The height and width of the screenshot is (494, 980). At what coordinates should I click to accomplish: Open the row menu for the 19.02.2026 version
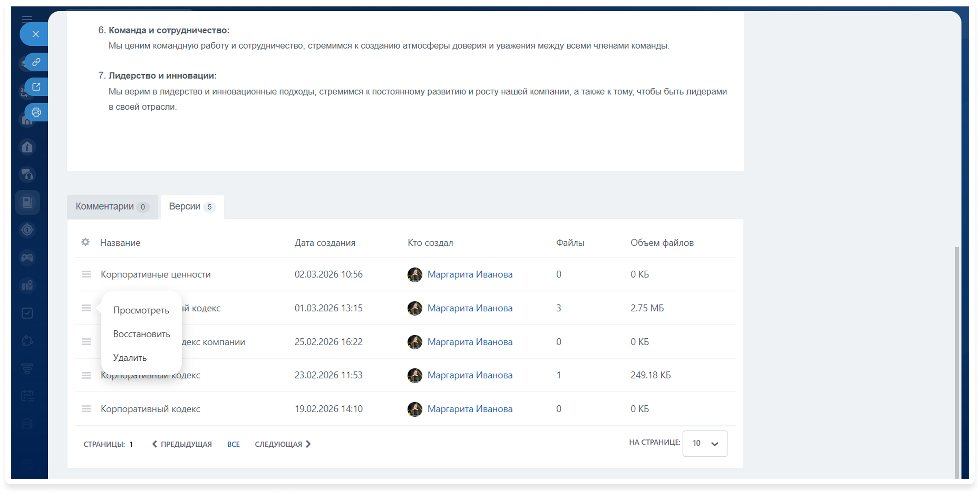[86, 409]
